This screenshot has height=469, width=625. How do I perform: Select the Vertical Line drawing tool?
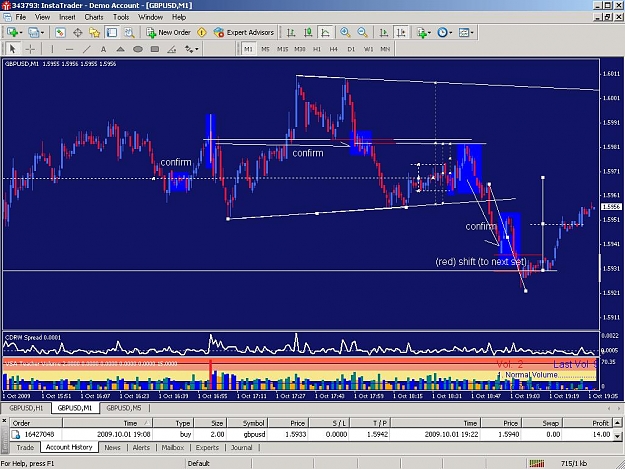(52, 49)
